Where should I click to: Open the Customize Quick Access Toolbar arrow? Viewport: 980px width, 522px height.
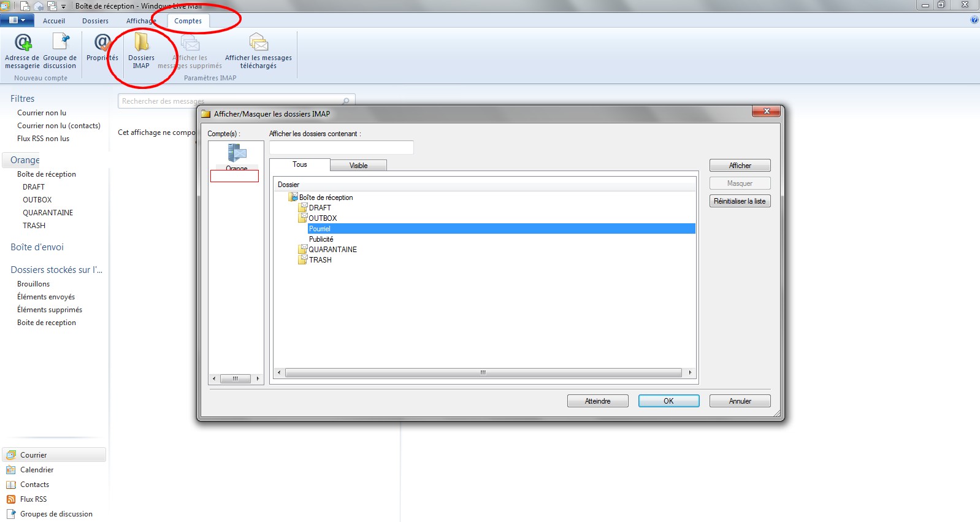coord(63,7)
